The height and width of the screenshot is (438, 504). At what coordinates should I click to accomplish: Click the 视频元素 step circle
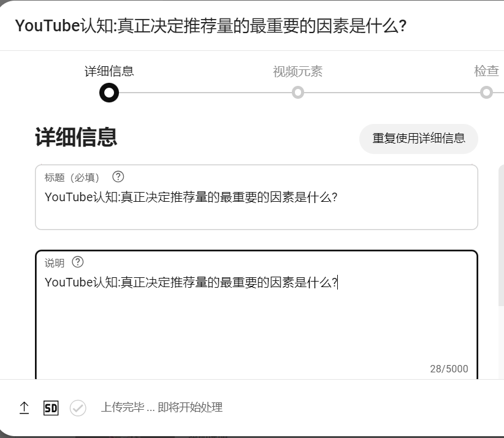pyautogui.click(x=298, y=92)
